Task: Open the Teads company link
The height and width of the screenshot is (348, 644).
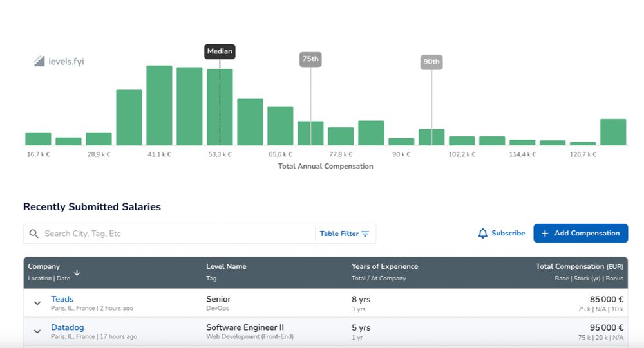Action: pos(62,299)
